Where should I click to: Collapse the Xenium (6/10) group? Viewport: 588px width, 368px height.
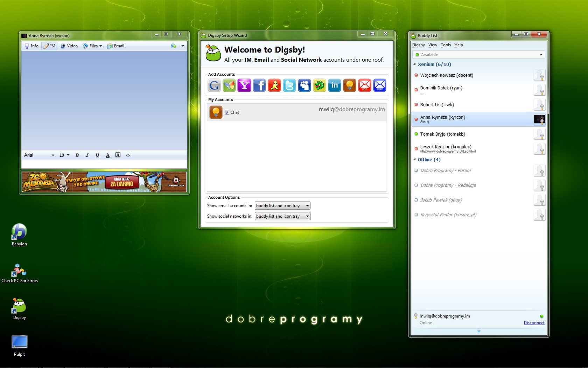(415, 64)
